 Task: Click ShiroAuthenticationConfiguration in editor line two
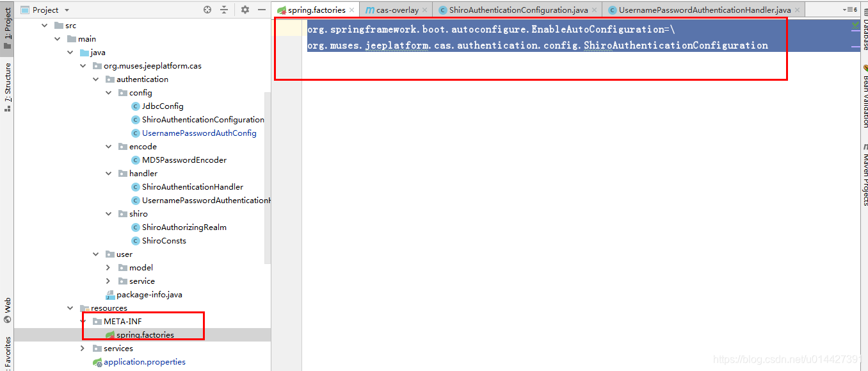click(676, 45)
